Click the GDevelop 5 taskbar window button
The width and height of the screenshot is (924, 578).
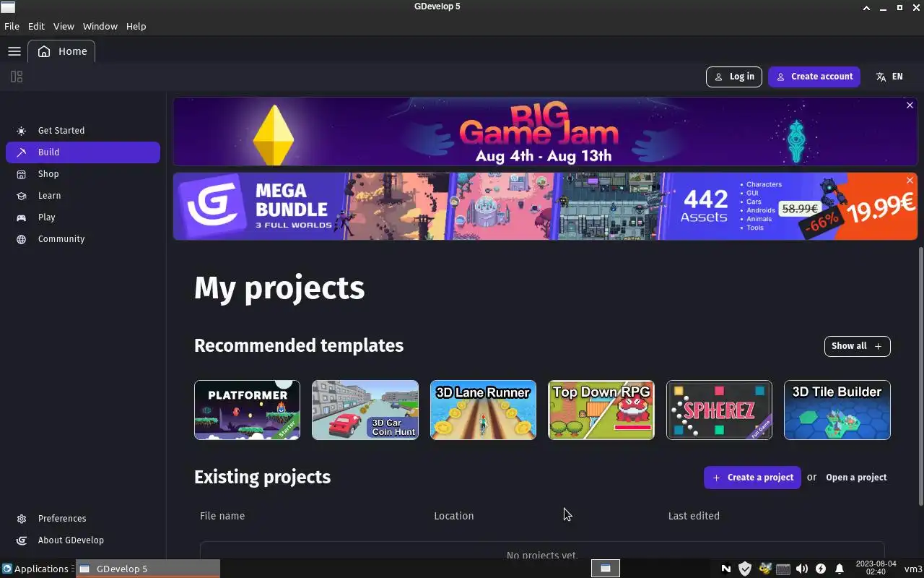148,569
